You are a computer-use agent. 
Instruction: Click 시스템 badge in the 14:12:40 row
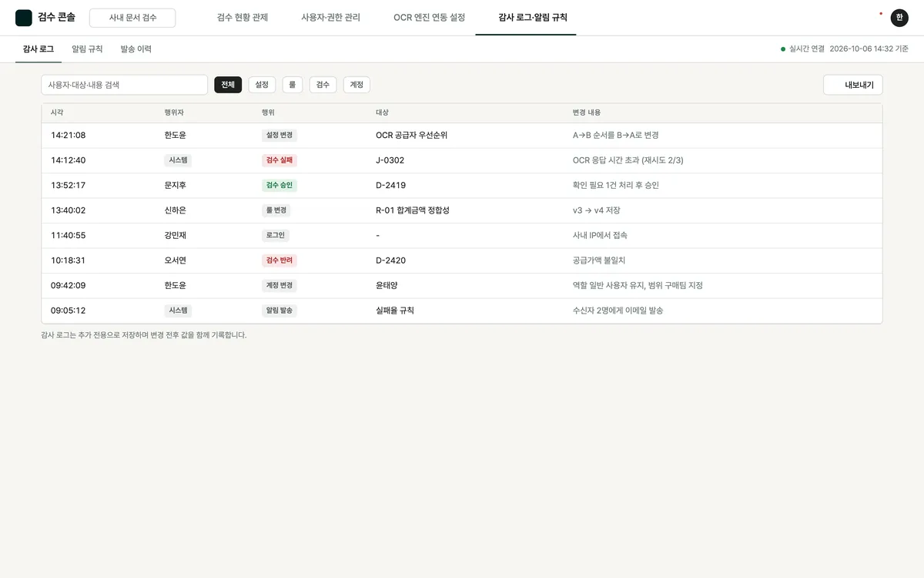(x=178, y=160)
